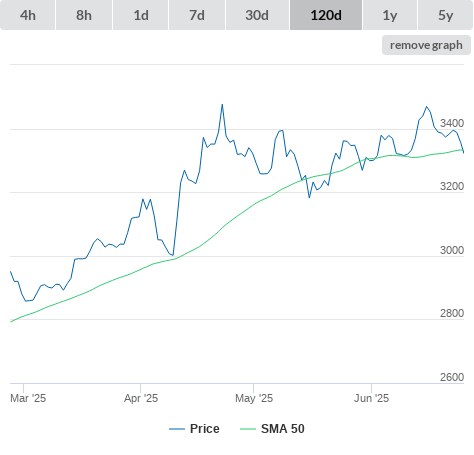Click the green SMA 50 legend swatch
Screen dimensions: 474x455
(248, 429)
